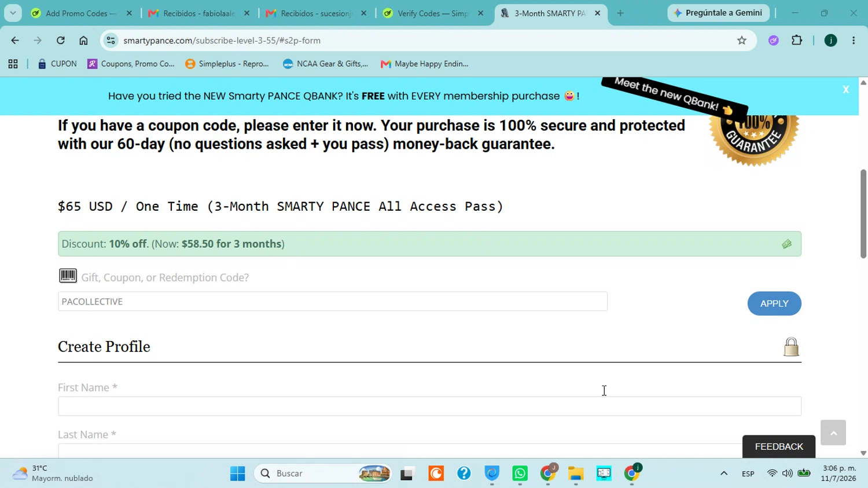Click the barcode coupon icon

[x=68, y=276]
